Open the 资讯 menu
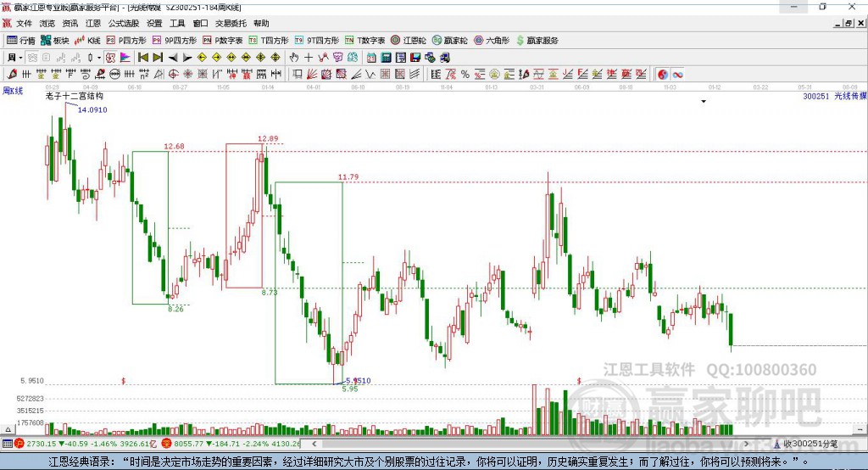The width and height of the screenshot is (868, 470). pos(70,23)
